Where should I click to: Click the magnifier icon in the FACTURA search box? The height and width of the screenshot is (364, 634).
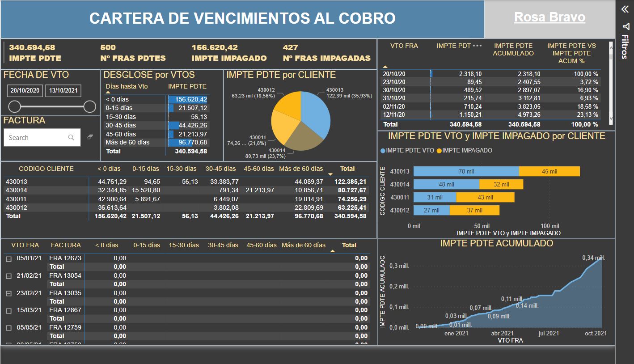coord(71,138)
